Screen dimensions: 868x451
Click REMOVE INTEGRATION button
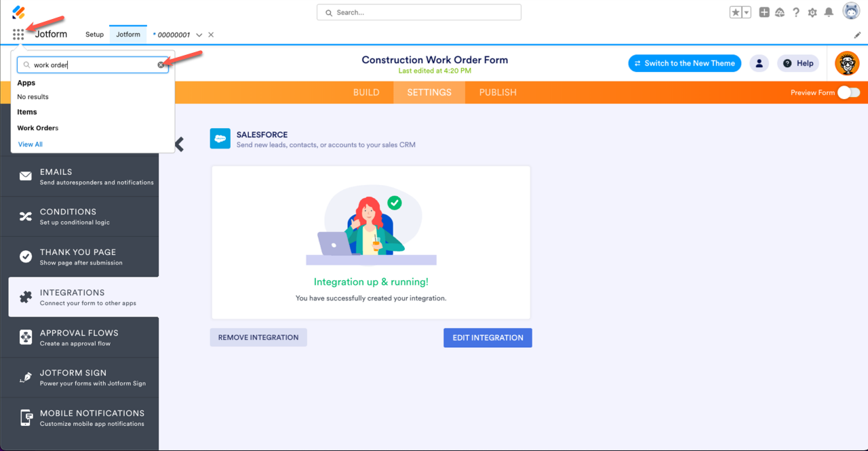pyautogui.click(x=258, y=338)
